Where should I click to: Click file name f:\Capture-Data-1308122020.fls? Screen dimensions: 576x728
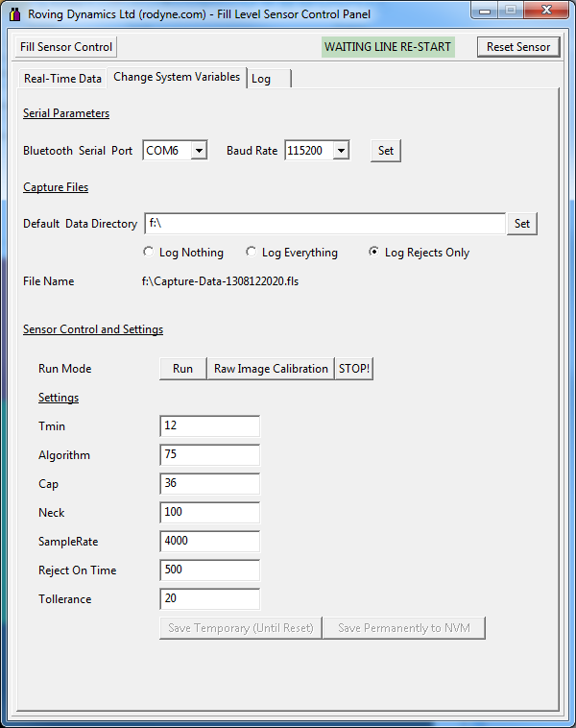[220, 281]
